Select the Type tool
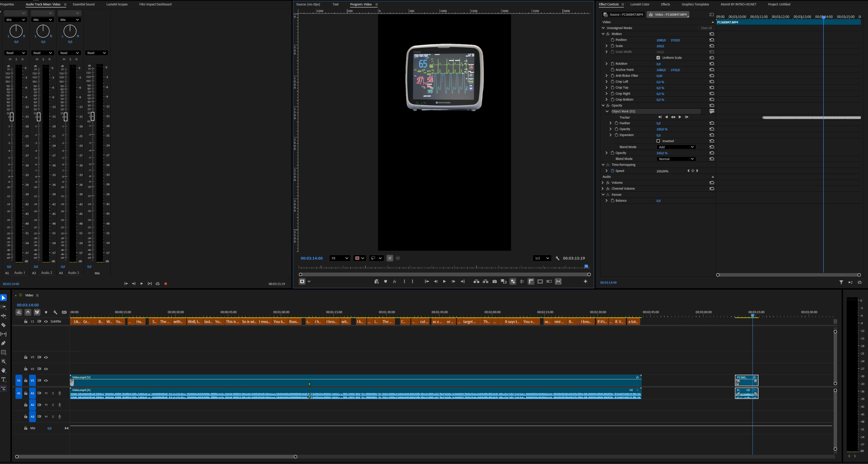The image size is (868, 464). pos(4,380)
